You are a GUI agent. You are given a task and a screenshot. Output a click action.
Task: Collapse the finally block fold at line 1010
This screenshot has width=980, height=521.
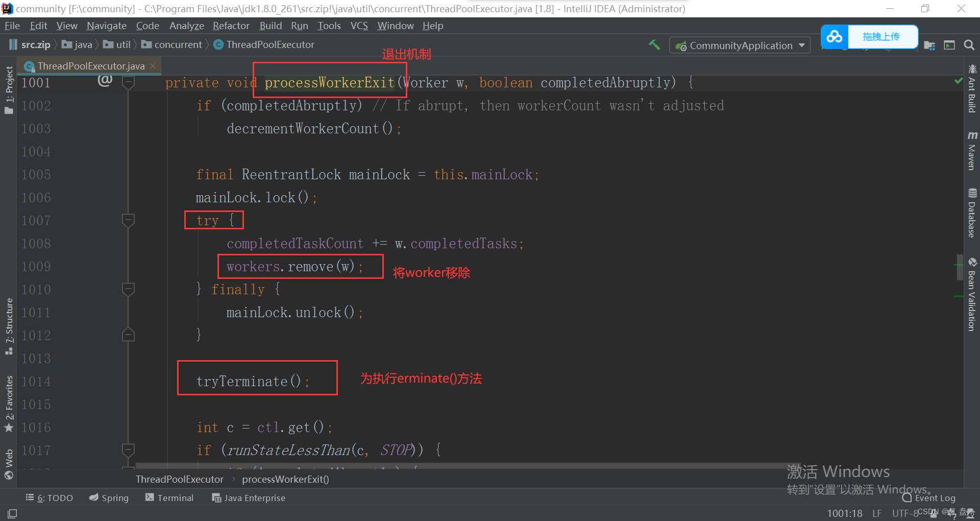pyautogui.click(x=128, y=289)
